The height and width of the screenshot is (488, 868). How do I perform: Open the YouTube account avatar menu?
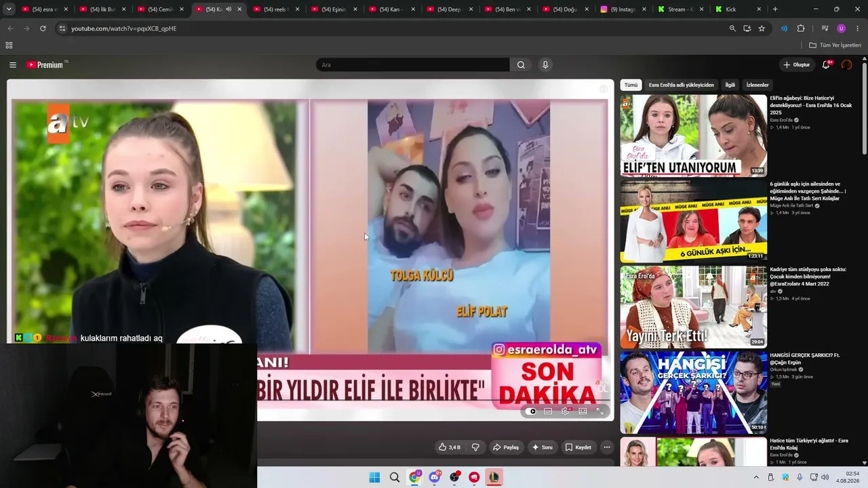(x=846, y=65)
